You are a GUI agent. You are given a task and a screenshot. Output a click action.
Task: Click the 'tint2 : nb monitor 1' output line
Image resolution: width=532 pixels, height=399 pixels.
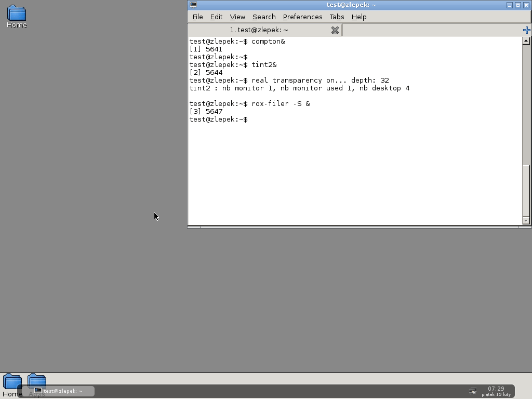pyautogui.click(x=300, y=88)
